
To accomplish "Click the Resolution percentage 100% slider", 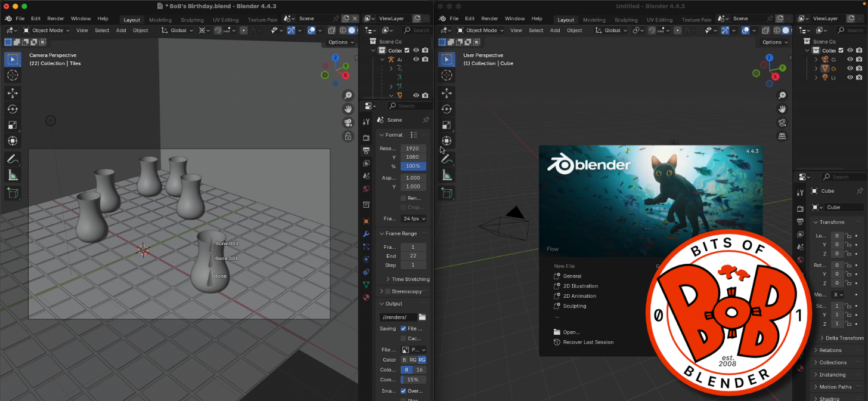I will [x=413, y=166].
